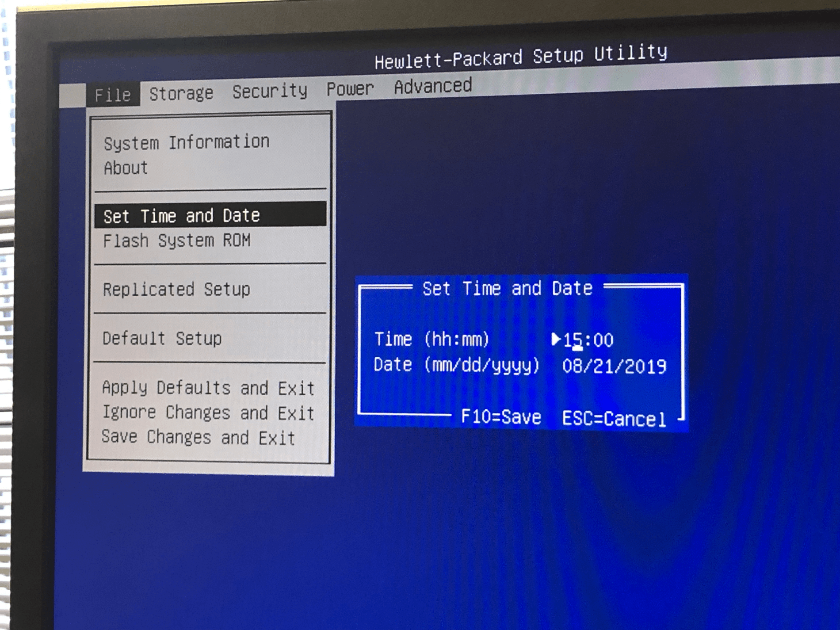Click the hour field showing 15
This screenshot has height=630, width=840.
click(x=573, y=340)
